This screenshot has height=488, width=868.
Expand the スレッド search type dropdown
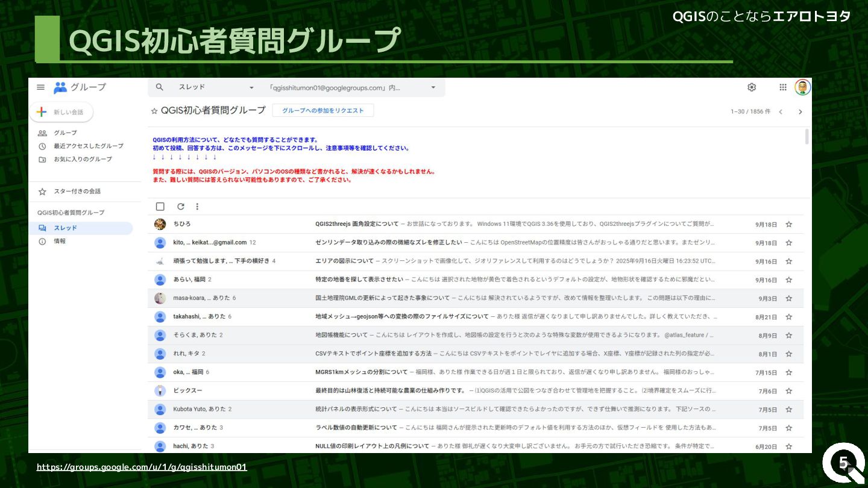coord(251,88)
